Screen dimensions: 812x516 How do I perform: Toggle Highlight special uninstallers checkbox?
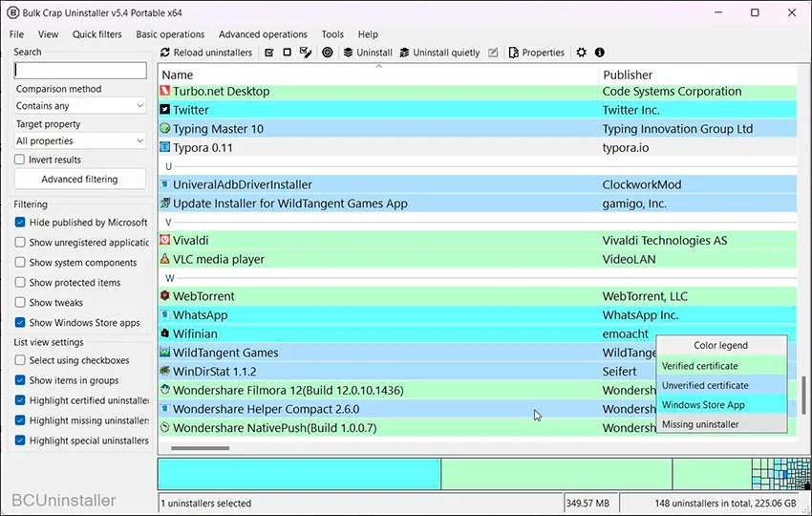pos(20,441)
